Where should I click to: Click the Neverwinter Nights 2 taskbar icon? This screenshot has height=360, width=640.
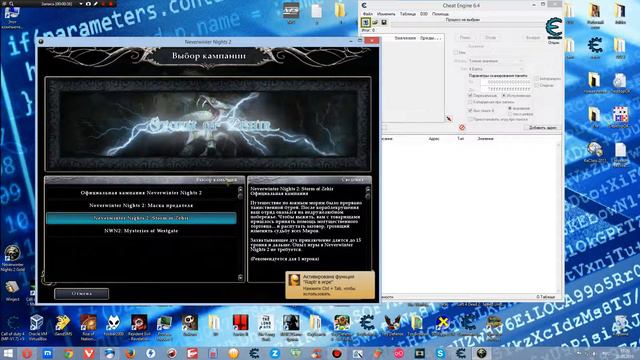(x=481, y=353)
